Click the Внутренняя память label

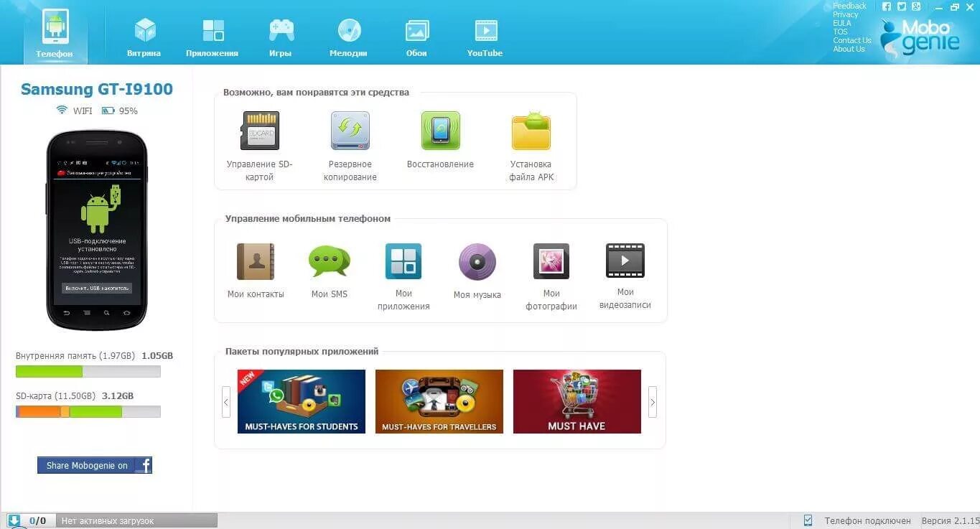(x=75, y=356)
